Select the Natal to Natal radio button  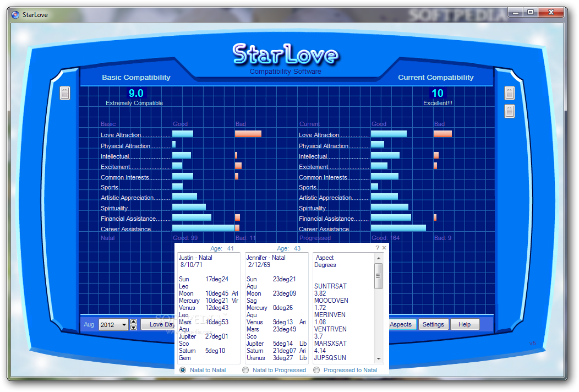point(182,370)
